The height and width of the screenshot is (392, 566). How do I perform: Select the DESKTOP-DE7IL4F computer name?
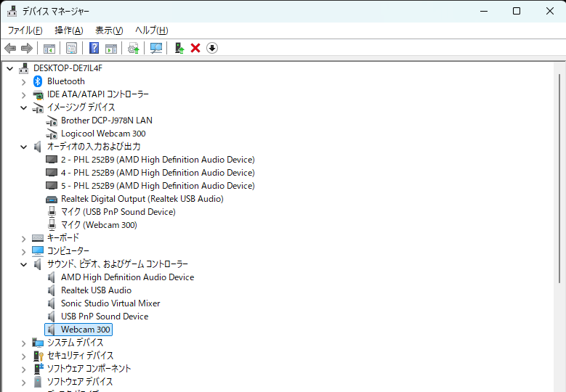tap(68, 68)
